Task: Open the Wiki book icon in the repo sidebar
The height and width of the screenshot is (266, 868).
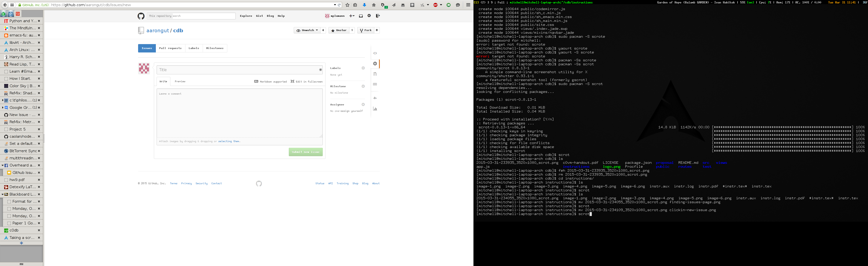Action: click(375, 84)
